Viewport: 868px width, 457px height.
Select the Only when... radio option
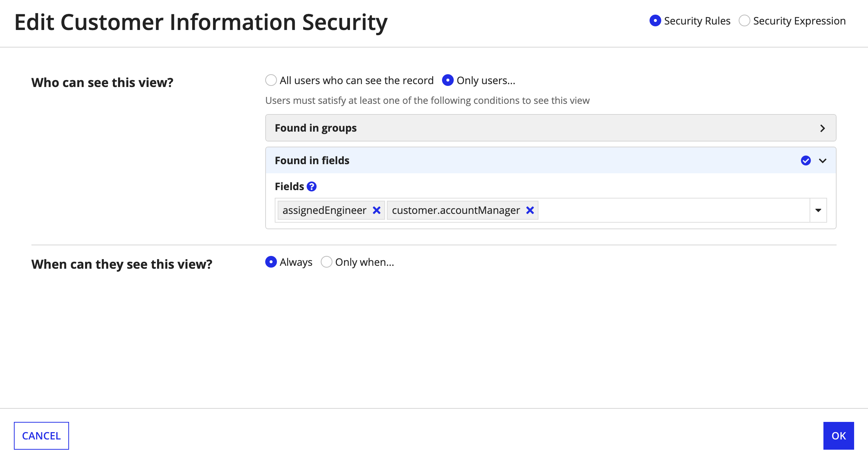[x=327, y=262]
